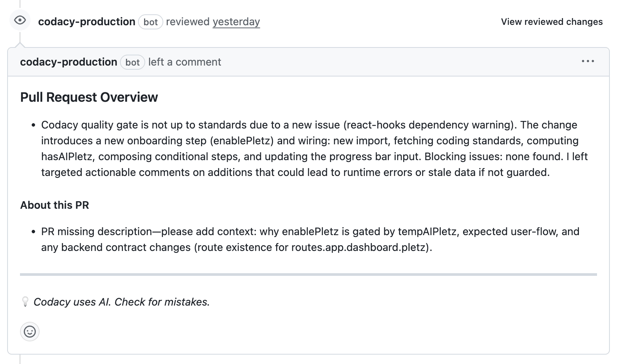Click the eye review-event icon in the timeline
The width and height of the screenshot is (617, 364).
point(20,21)
